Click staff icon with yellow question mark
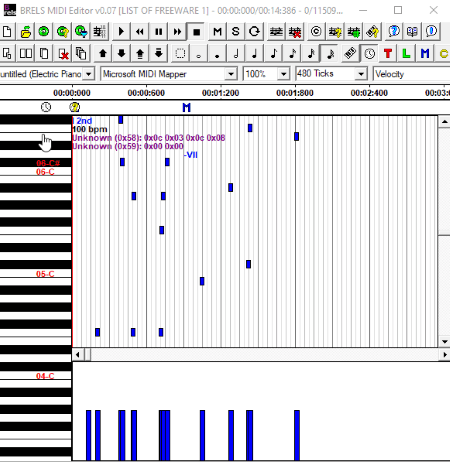Viewport: 450px width, 462px height. pyautogui.click(x=335, y=32)
